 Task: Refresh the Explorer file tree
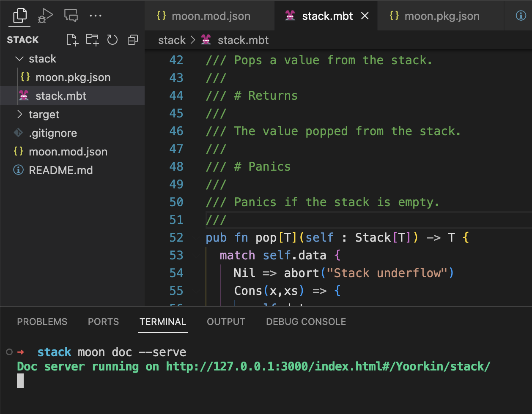(112, 40)
